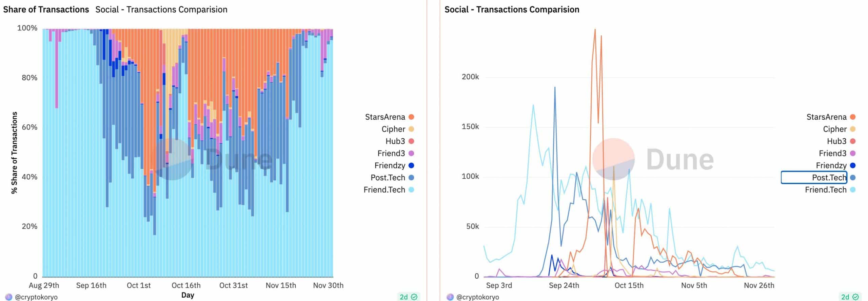
Task: Toggle Cipher series in left chart legend
Action: click(x=398, y=129)
